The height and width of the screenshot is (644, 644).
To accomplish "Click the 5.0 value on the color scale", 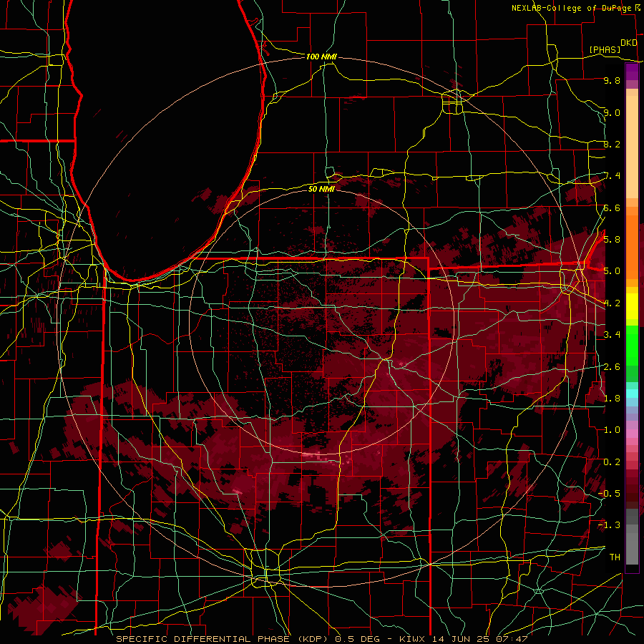I will (x=612, y=271).
